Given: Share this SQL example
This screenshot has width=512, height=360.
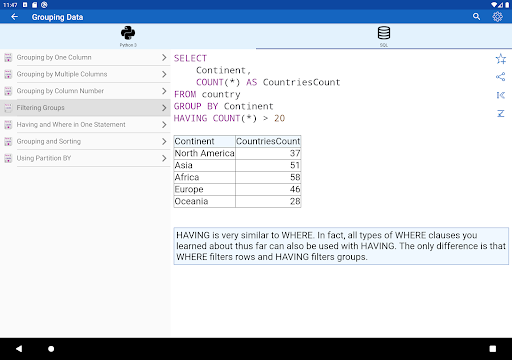Looking at the screenshot, I should [501, 77].
